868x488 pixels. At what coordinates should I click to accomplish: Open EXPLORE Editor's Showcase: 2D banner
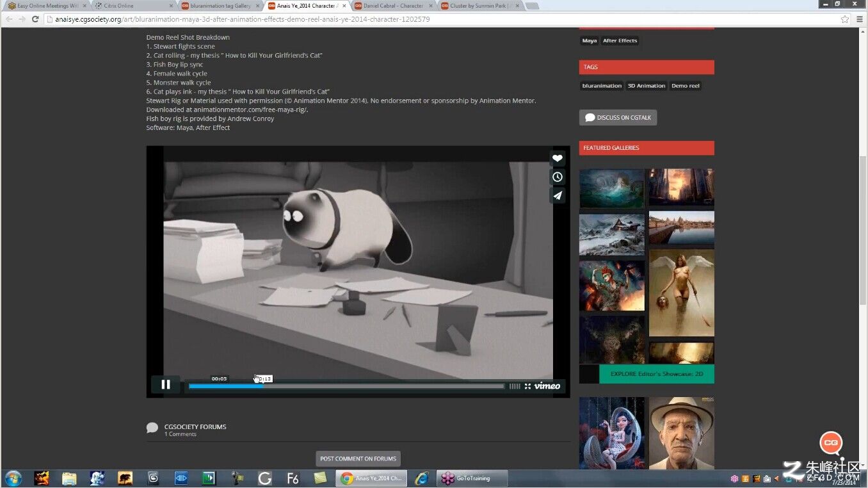click(656, 374)
